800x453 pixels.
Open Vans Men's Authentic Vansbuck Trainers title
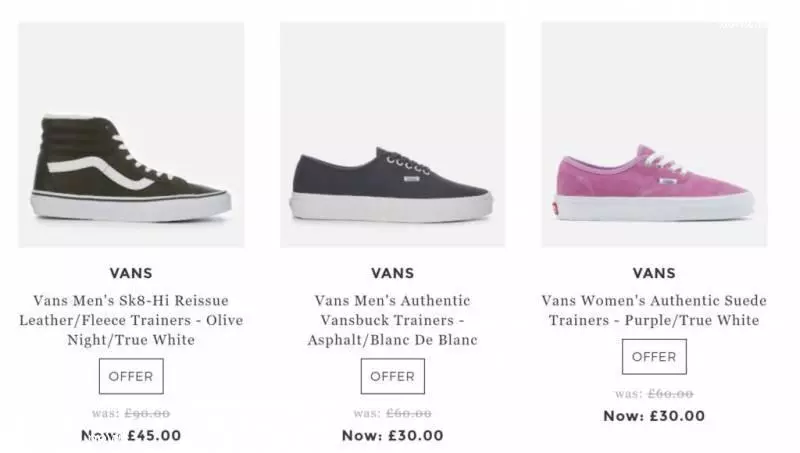[x=392, y=320]
